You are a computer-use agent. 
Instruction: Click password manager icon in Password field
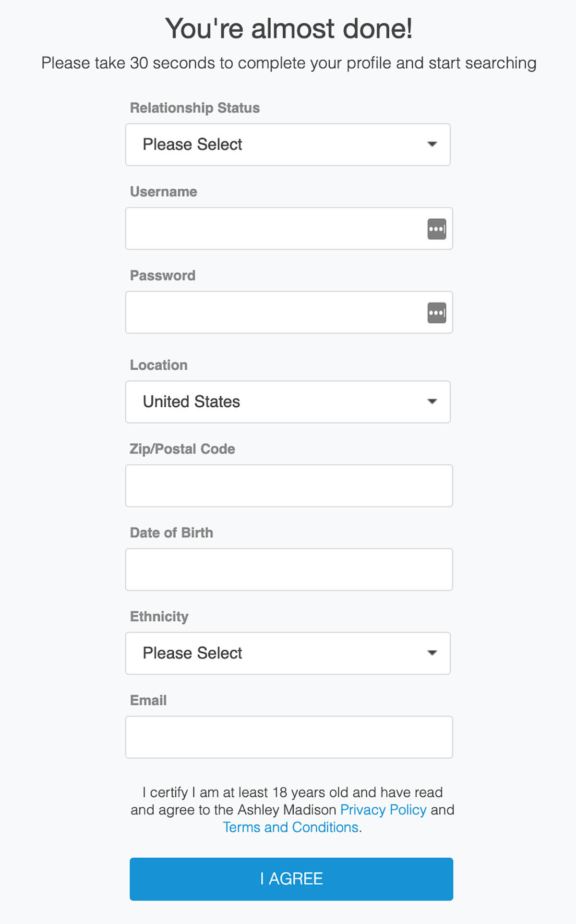pos(437,313)
